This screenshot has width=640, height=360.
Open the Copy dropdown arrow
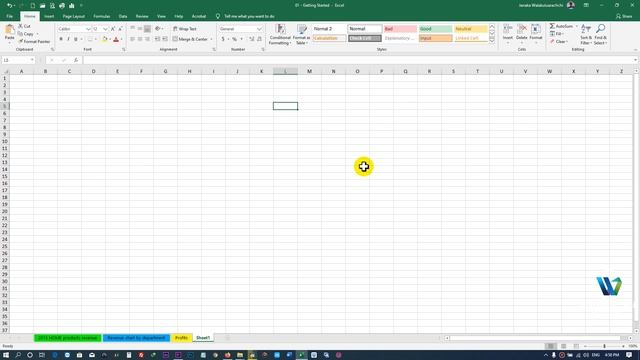point(38,34)
